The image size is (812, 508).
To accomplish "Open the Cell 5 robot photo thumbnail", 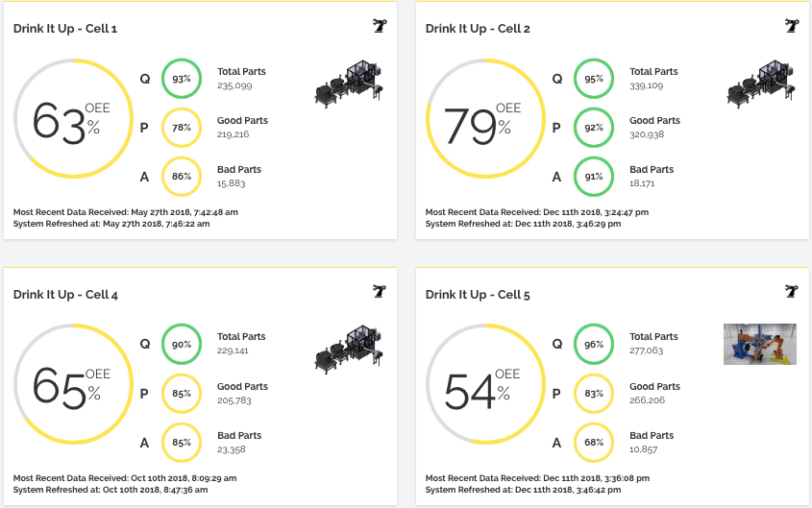I will click(x=759, y=344).
